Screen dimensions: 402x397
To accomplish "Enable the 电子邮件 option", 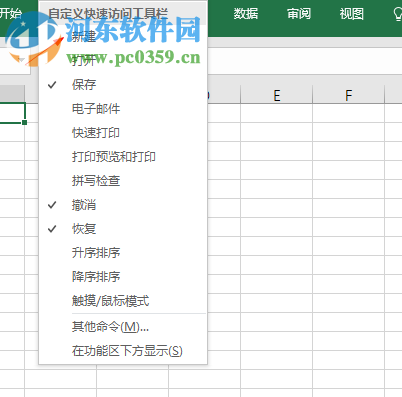I will [x=123, y=109].
